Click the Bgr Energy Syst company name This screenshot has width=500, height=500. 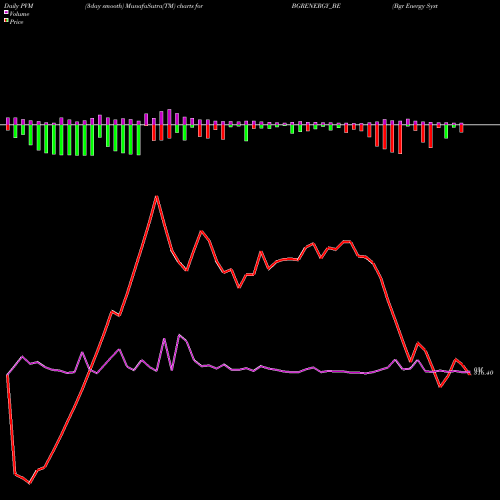(415, 6)
